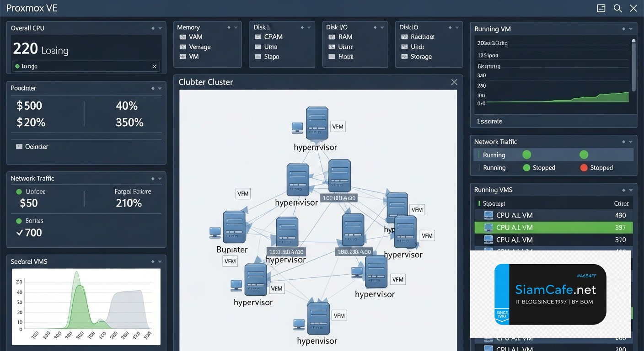Viewport: 644px width, 351px height.
Task: Click the search magnifier icon in title bar
Action: click(617, 8)
